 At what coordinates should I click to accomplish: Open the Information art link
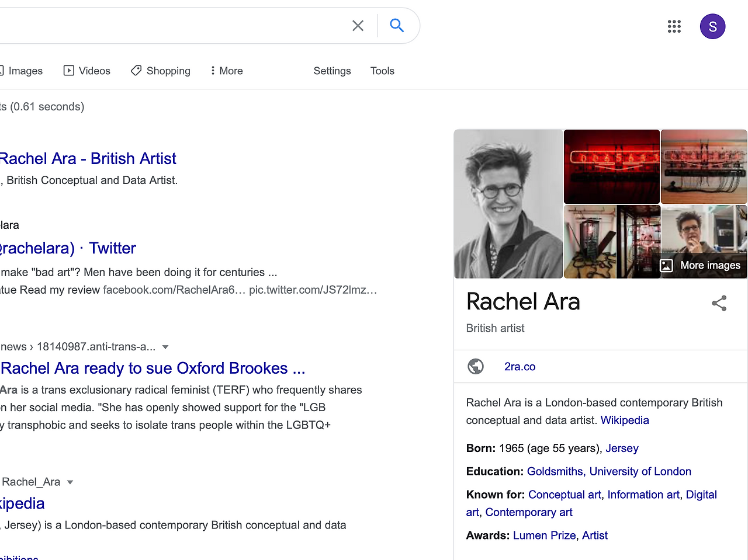pyautogui.click(x=643, y=495)
